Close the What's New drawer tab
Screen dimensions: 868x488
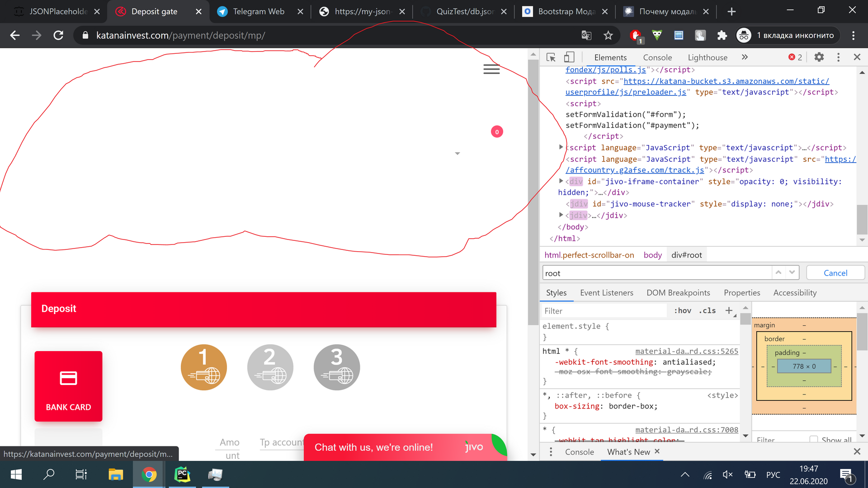pyautogui.click(x=657, y=451)
